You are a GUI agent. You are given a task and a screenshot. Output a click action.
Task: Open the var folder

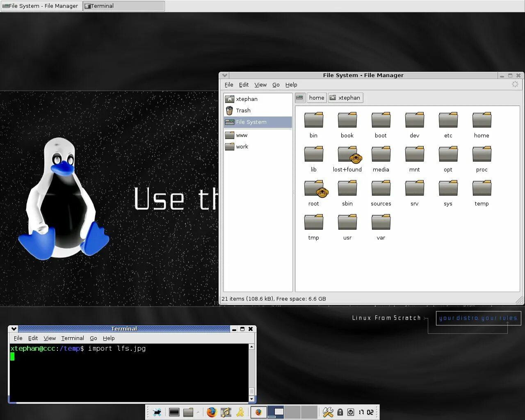pos(381,227)
